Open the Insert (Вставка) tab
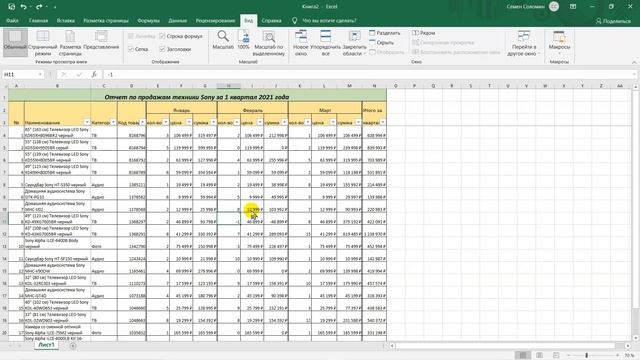640x360 pixels. point(66,20)
